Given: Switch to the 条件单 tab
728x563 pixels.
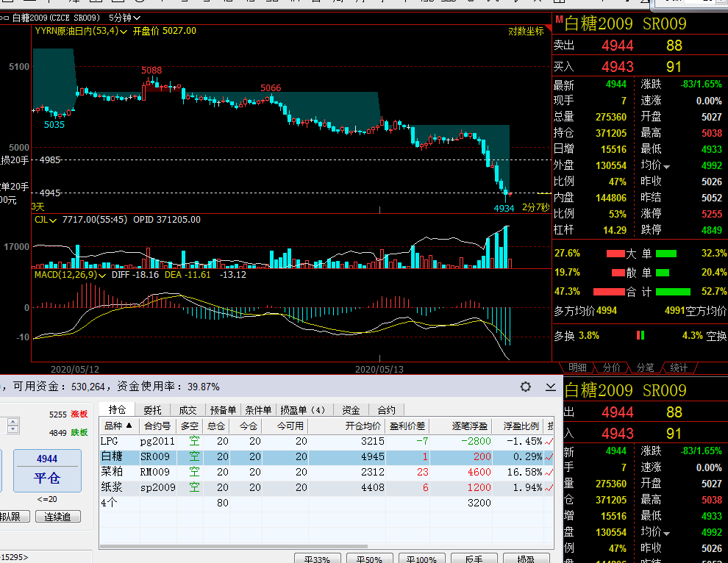Looking at the screenshot, I should pyautogui.click(x=258, y=410).
